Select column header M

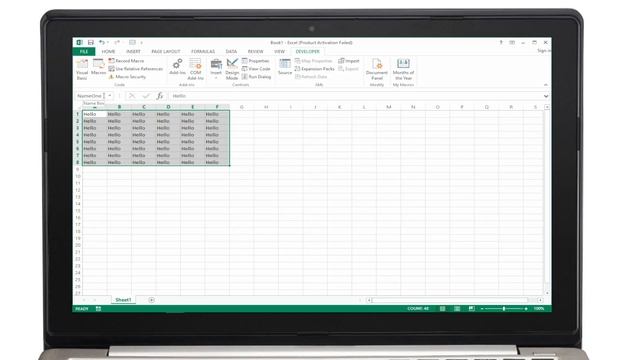389,107
